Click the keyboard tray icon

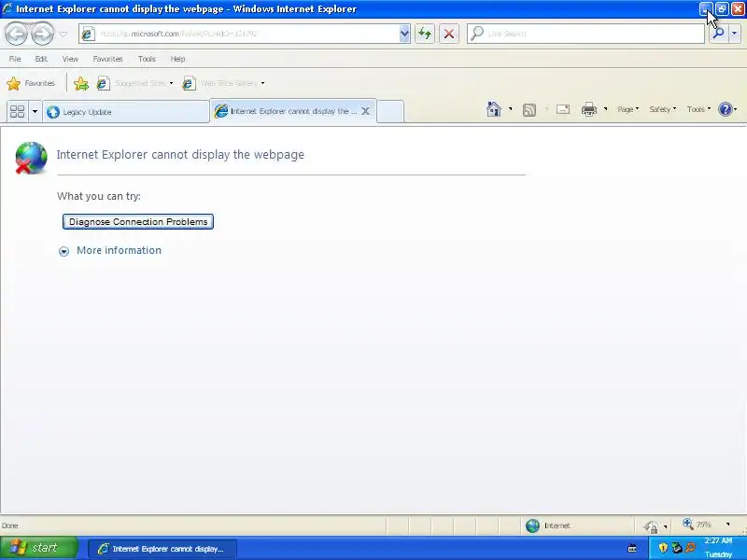point(632,549)
